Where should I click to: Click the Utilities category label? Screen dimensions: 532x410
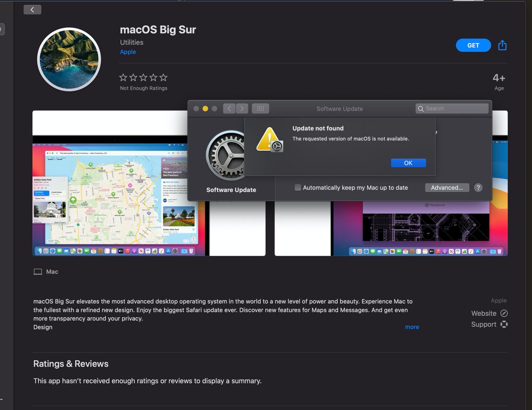coord(132,42)
